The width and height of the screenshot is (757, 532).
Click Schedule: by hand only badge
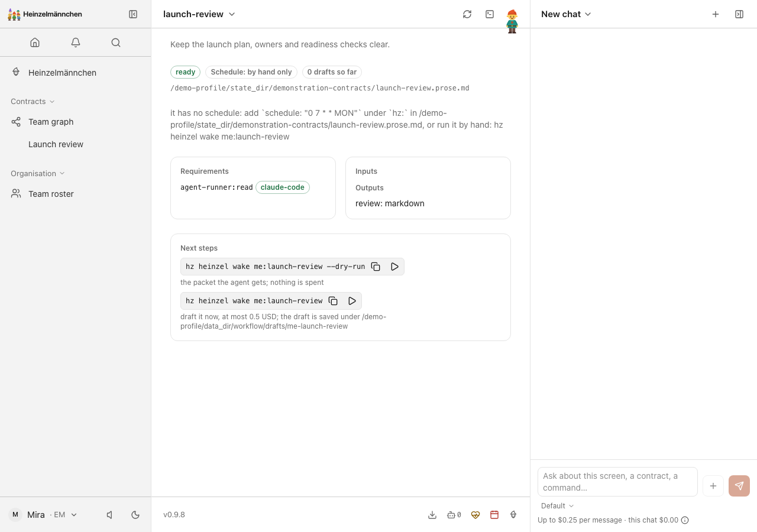(251, 72)
